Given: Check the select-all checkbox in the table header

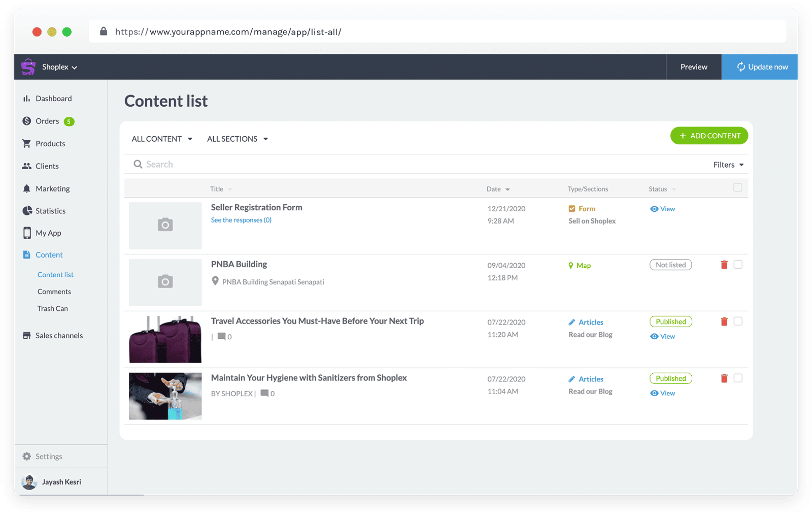Looking at the screenshot, I should (x=738, y=187).
